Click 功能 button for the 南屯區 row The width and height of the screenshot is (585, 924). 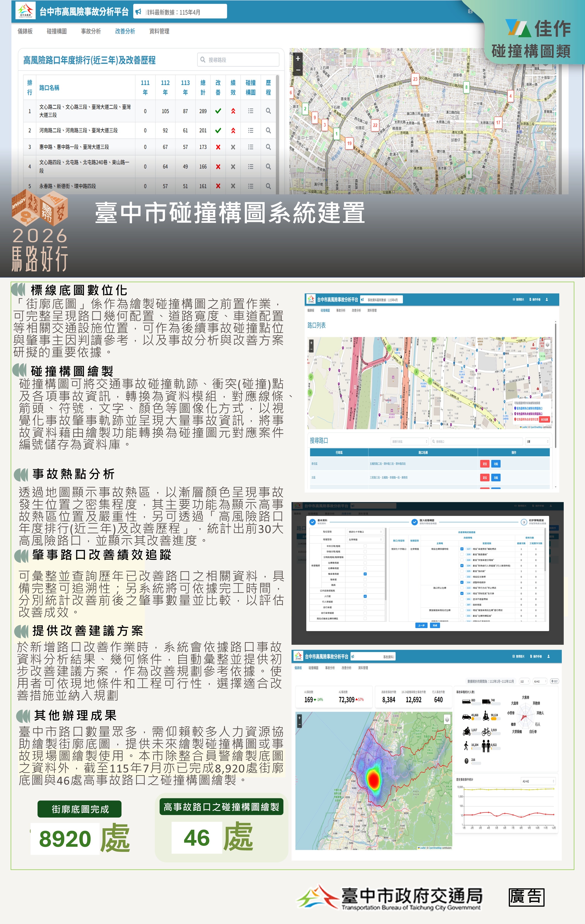pos(496,464)
